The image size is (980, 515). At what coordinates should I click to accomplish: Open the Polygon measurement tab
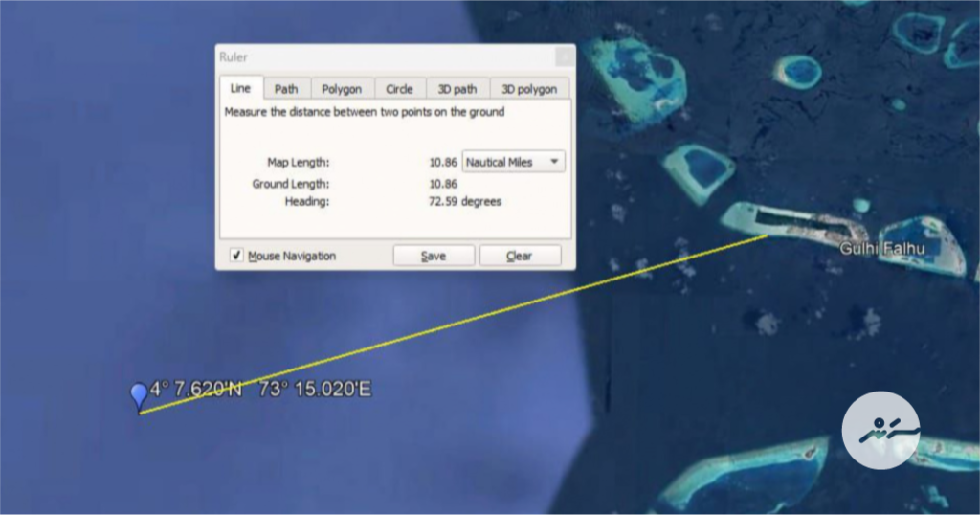tap(342, 89)
